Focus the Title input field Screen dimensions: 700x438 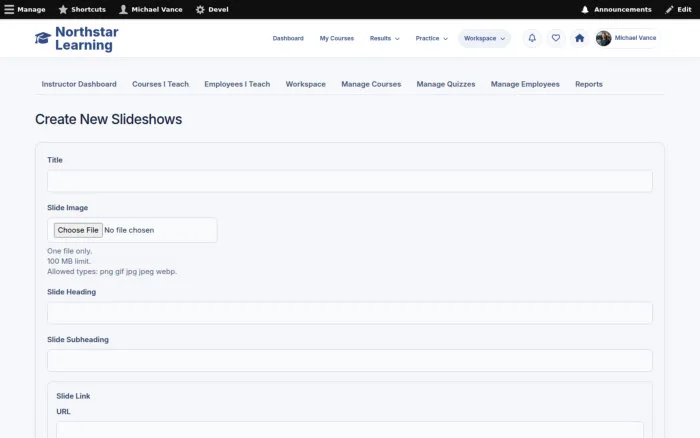pyautogui.click(x=350, y=181)
